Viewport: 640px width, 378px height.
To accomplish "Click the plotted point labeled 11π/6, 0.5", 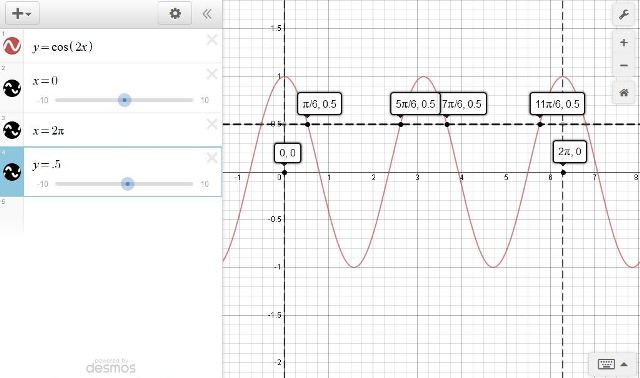I will pos(540,124).
